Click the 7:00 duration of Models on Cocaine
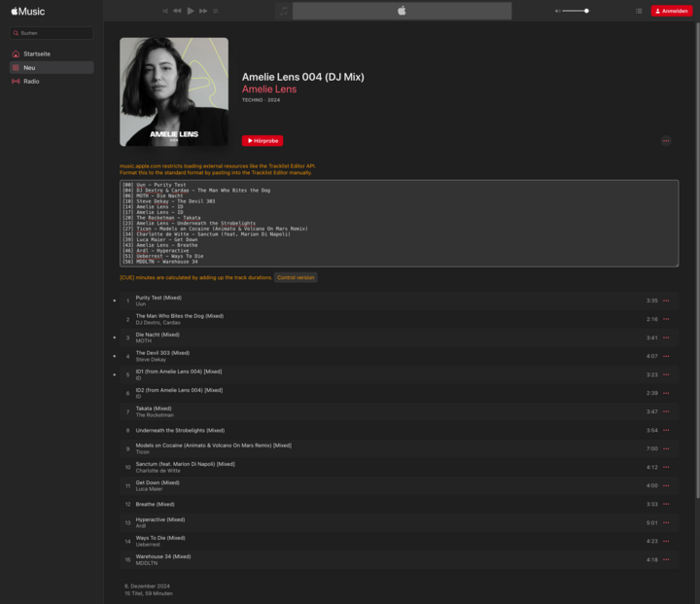 [651, 448]
